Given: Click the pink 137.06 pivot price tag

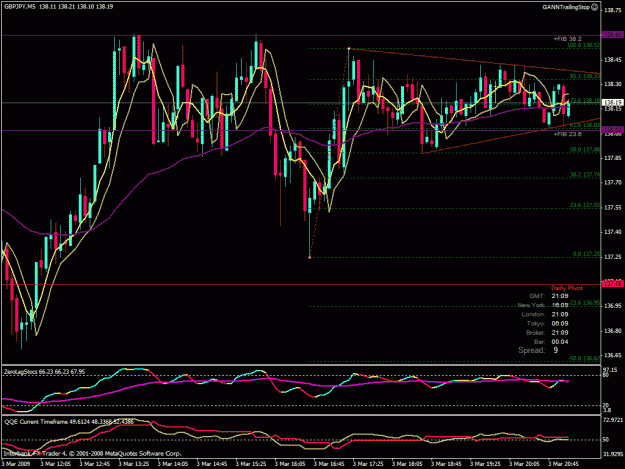Looking at the screenshot, I should coord(613,284).
